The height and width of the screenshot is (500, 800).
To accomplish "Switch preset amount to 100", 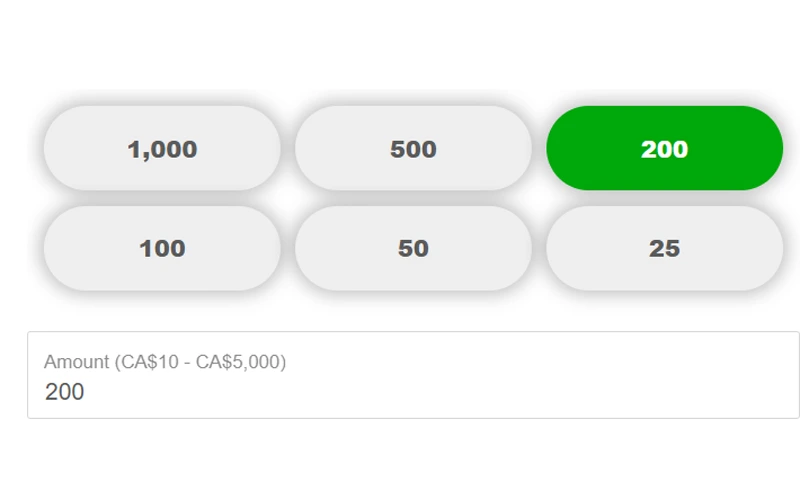I will [x=162, y=248].
